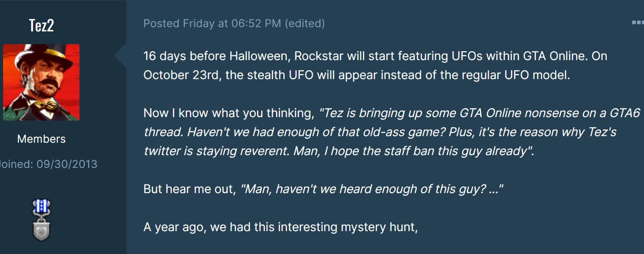Open the Tez2 username profile link
Screen dimensions: 644x254
(41, 25)
